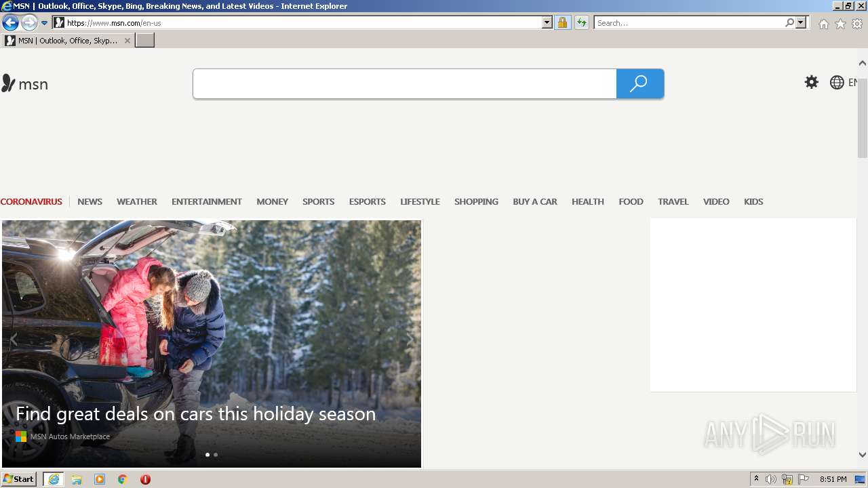Click the IE Forward arrow button

(29, 22)
